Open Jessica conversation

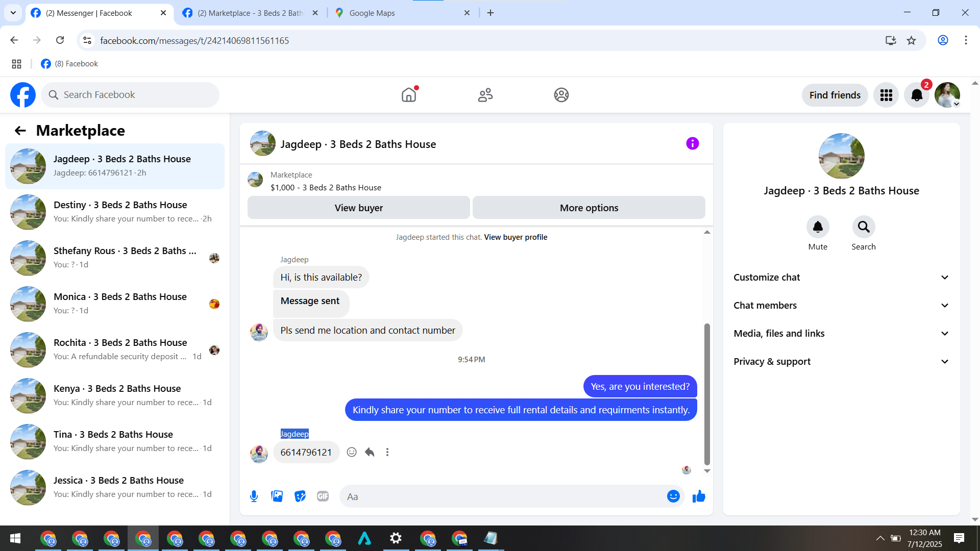pos(115,487)
